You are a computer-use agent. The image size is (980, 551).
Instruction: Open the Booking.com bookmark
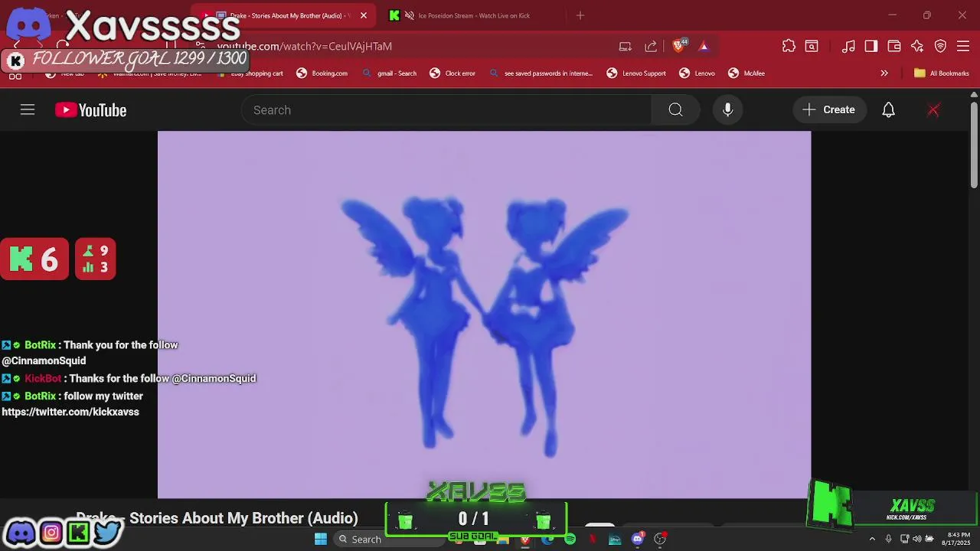tap(322, 73)
